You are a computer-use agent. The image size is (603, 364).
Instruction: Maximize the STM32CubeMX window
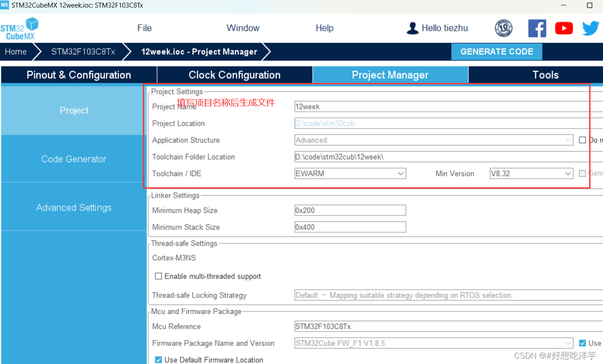pyautogui.click(x=589, y=5)
